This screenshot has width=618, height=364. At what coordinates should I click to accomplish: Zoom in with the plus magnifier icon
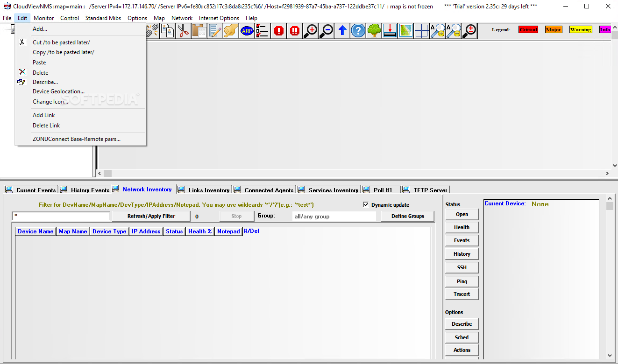tap(311, 31)
